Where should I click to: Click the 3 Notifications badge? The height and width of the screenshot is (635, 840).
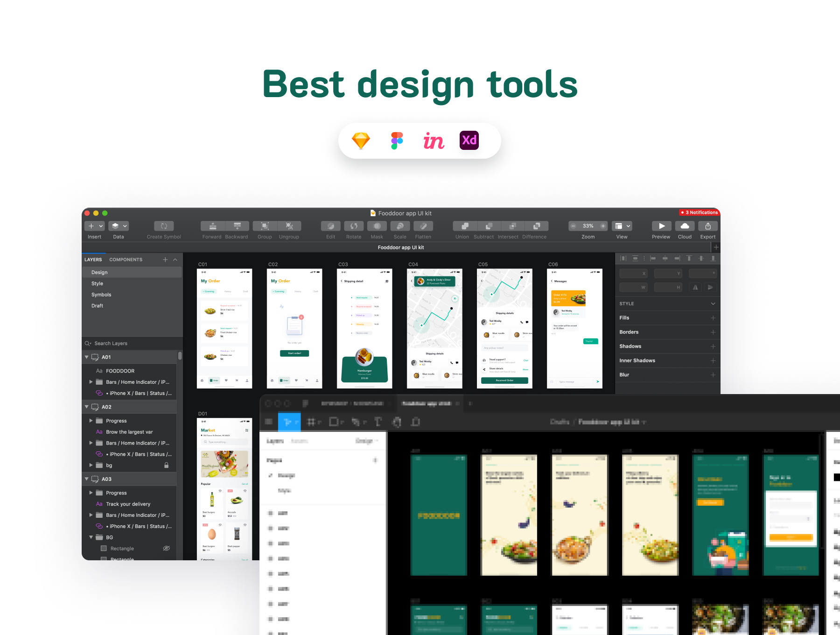699,212
